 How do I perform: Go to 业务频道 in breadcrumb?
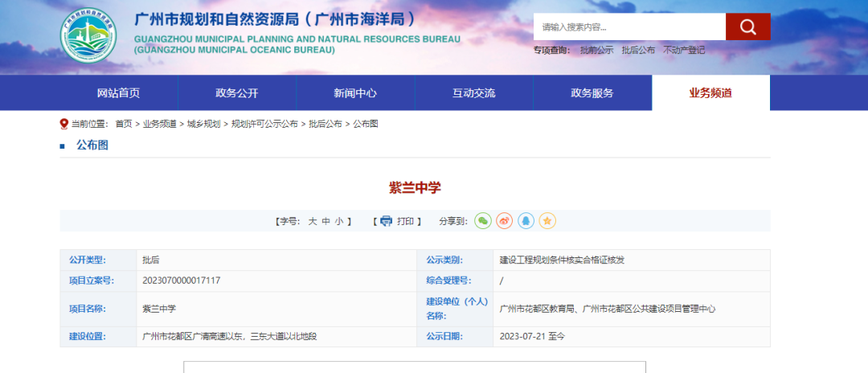(x=159, y=124)
